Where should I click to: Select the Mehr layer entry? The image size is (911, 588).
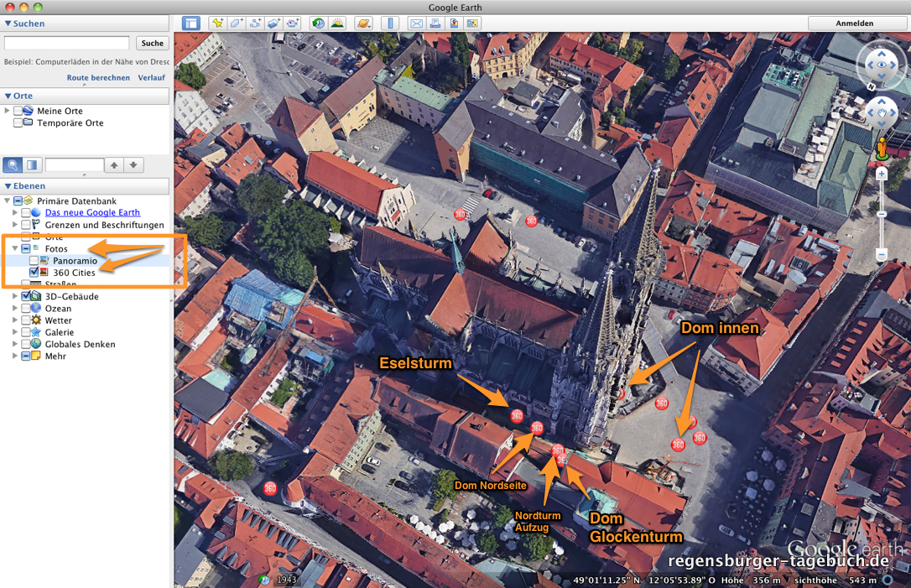pos(55,356)
